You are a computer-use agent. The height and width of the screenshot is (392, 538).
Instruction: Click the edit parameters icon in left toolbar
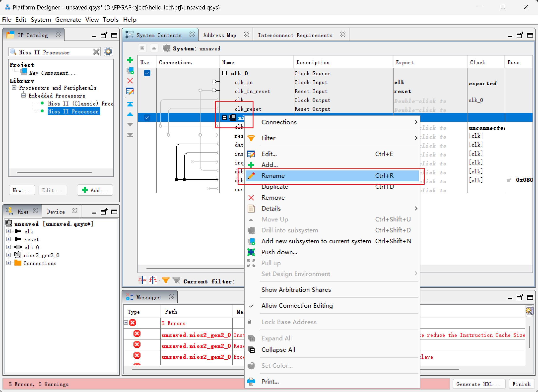tap(130, 91)
